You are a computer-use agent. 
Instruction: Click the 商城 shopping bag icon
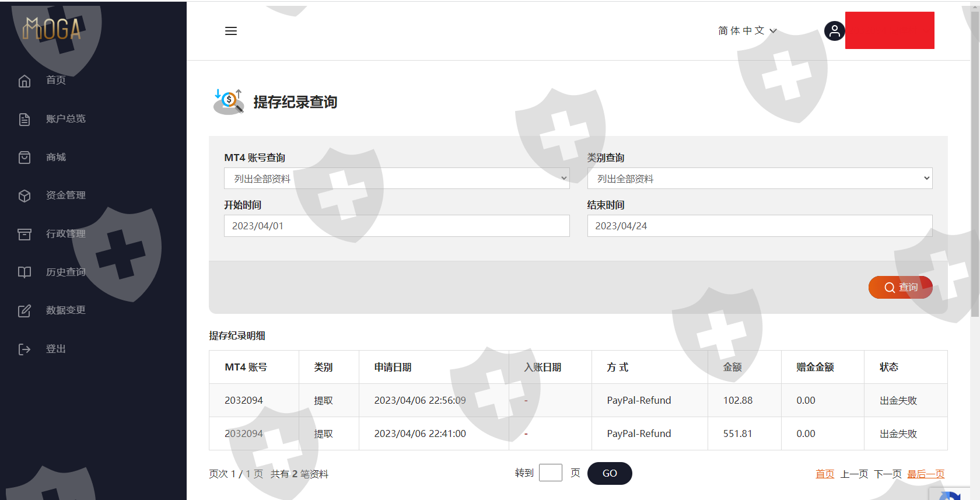[x=24, y=158]
